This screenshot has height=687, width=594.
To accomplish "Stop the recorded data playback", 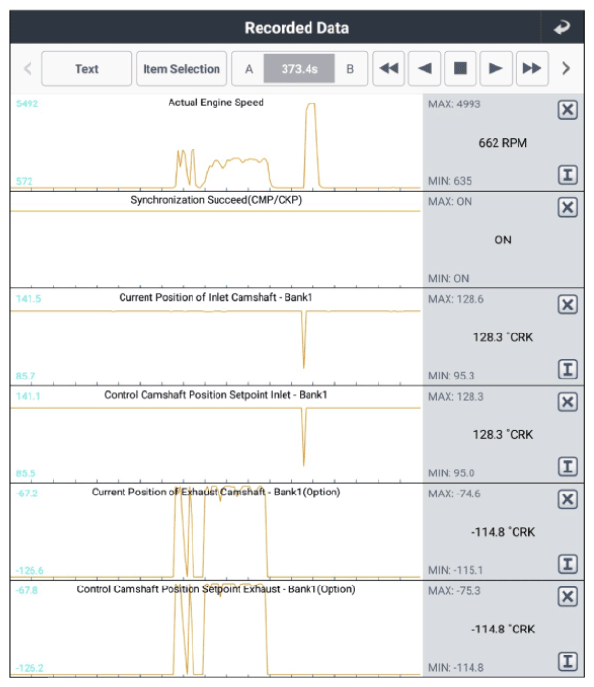I will pos(460,68).
